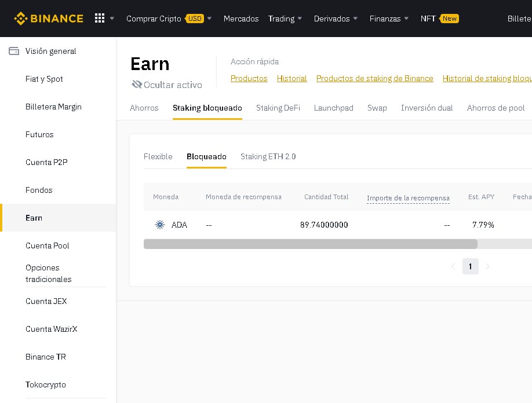The height and width of the screenshot is (403, 532).
Task: Open Opciones tradicionales in sidebar
Action: [x=49, y=273]
